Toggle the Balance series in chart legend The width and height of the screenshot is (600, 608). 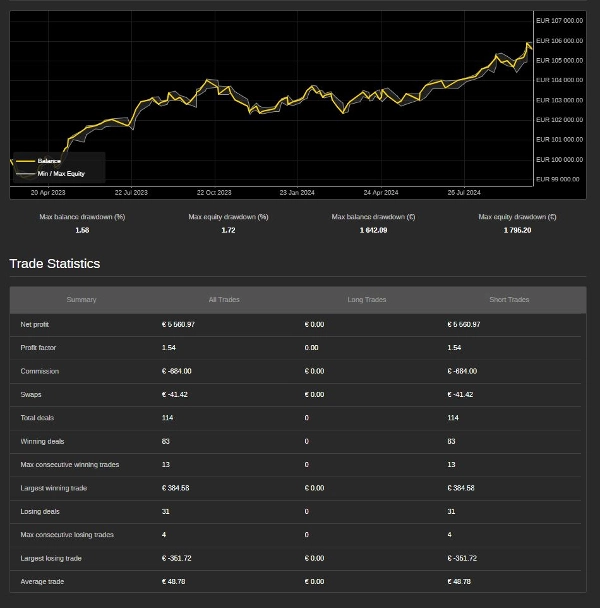point(49,161)
